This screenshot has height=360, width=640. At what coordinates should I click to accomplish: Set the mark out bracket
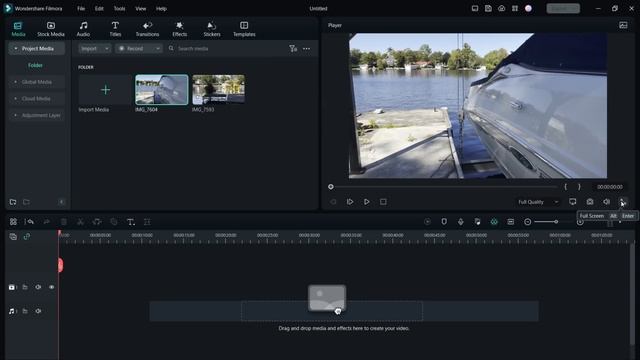[579, 187]
